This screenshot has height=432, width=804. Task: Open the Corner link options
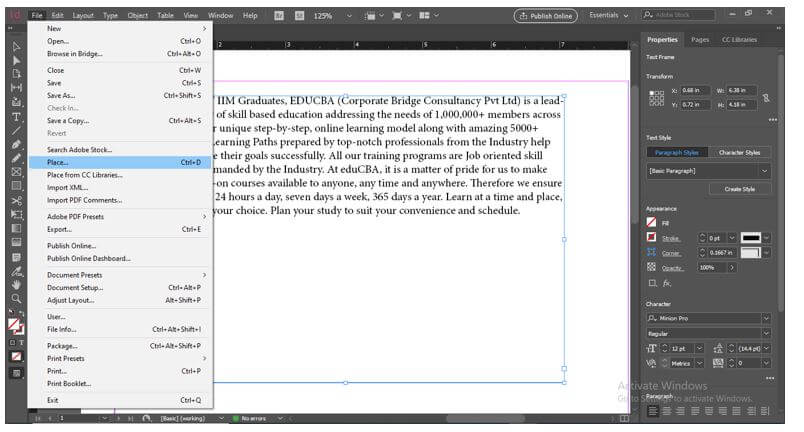[x=671, y=253]
